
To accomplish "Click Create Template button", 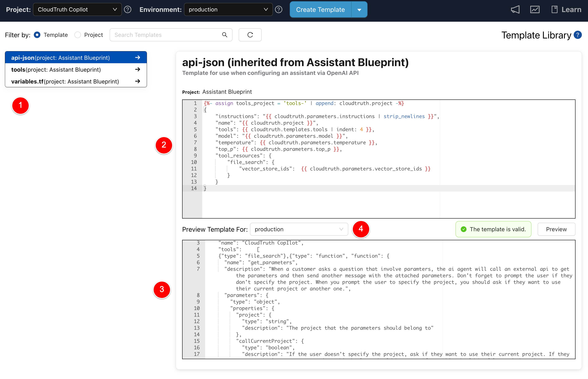I will (320, 10).
